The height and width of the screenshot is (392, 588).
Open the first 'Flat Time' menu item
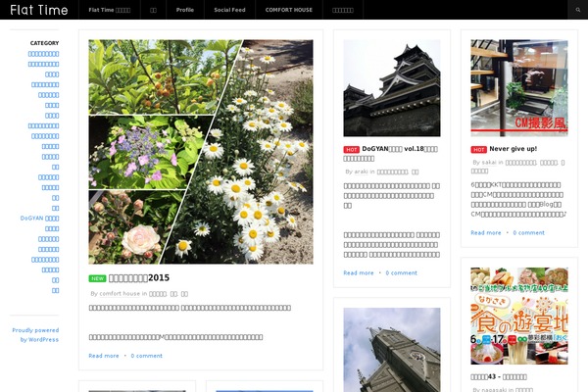pyautogui.click(x=109, y=10)
